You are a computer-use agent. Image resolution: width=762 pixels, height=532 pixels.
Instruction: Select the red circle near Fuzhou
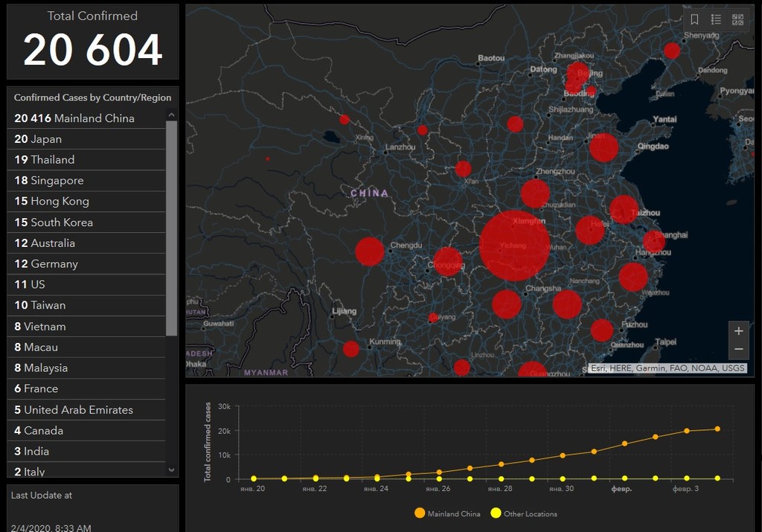601,330
